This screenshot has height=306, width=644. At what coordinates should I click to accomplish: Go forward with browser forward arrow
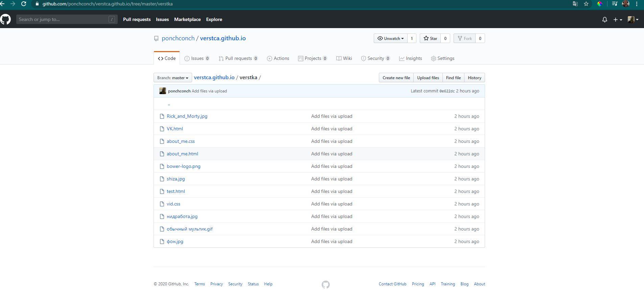coord(13,4)
